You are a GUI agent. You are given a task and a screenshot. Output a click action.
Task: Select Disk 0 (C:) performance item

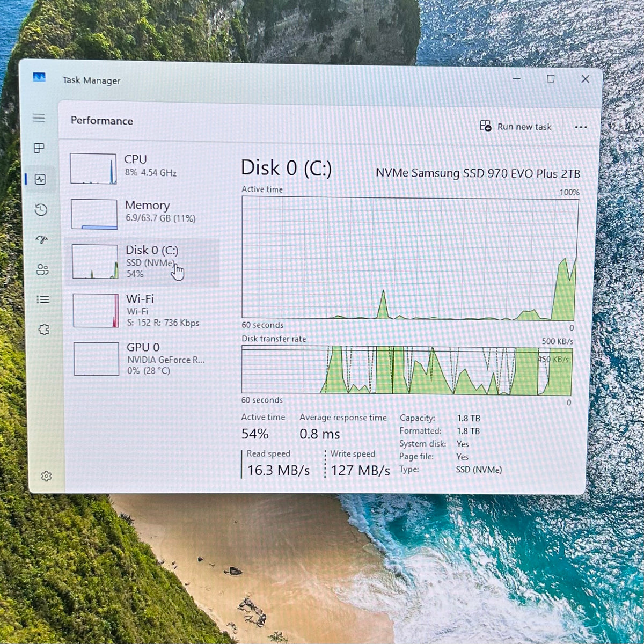tap(144, 262)
